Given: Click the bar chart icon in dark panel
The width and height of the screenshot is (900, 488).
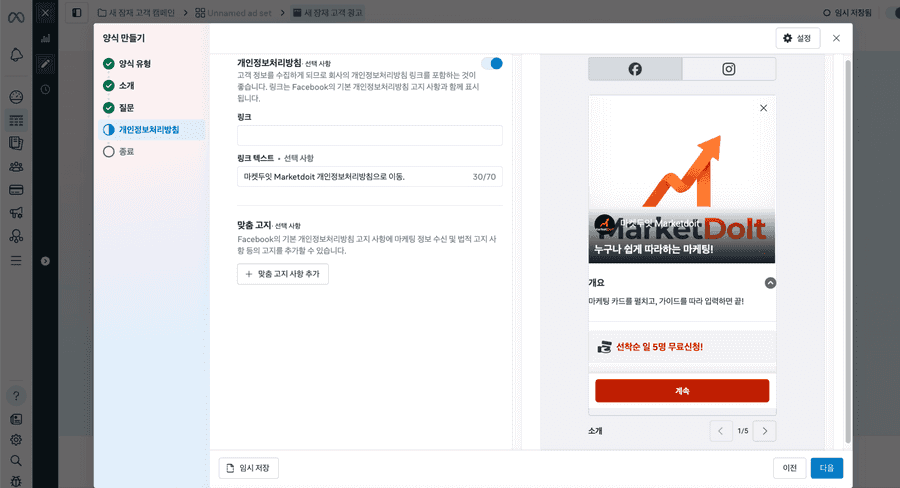Looking at the screenshot, I should [45, 38].
